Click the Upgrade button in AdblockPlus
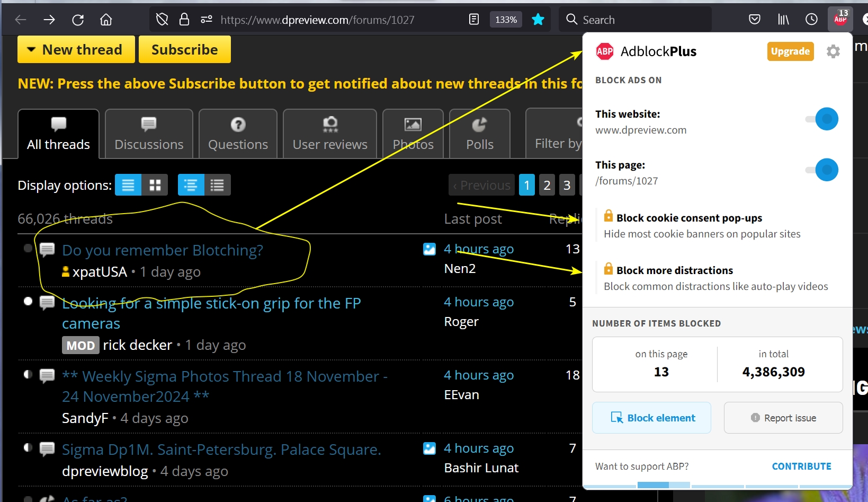The width and height of the screenshot is (868, 502). tap(790, 51)
